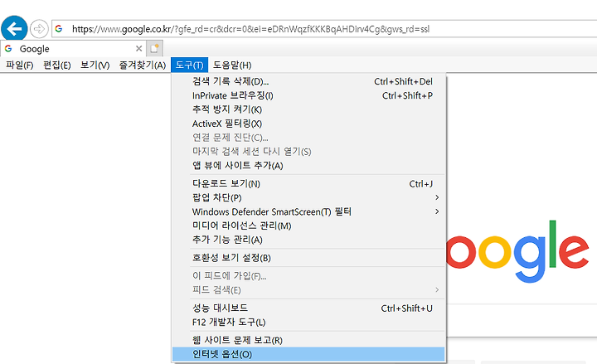597x364 pixels.
Task: Choose 호환성 보기 설정(B)
Action: point(308,258)
